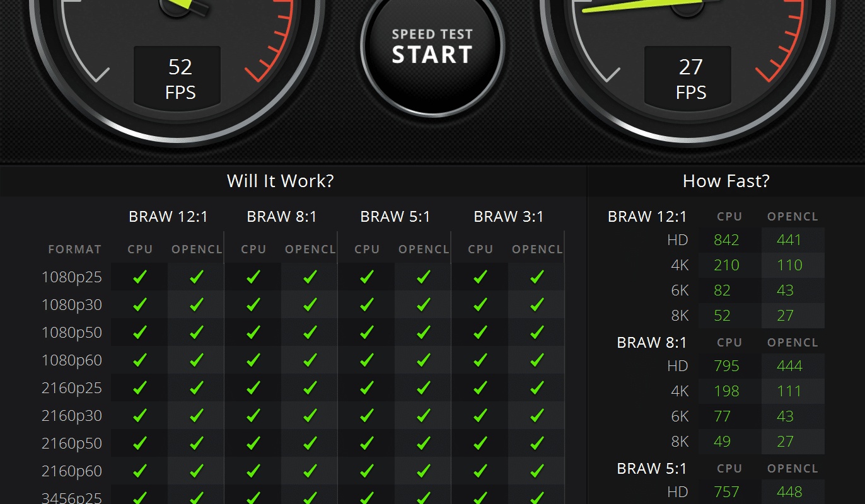Click the BRAW 8:1 4K CPU value 198
This screenshot has height=504, width=865.
(x=726, y=391)
